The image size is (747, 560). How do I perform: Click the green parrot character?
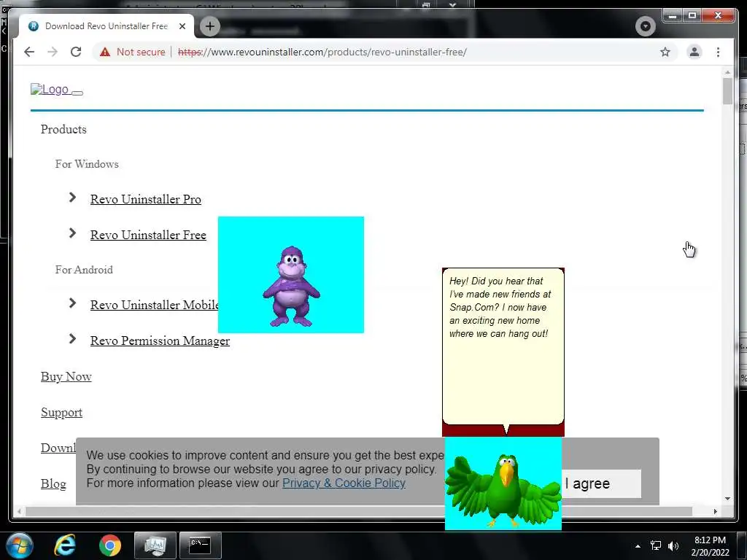pyautogui.click(x=503, y=491)
